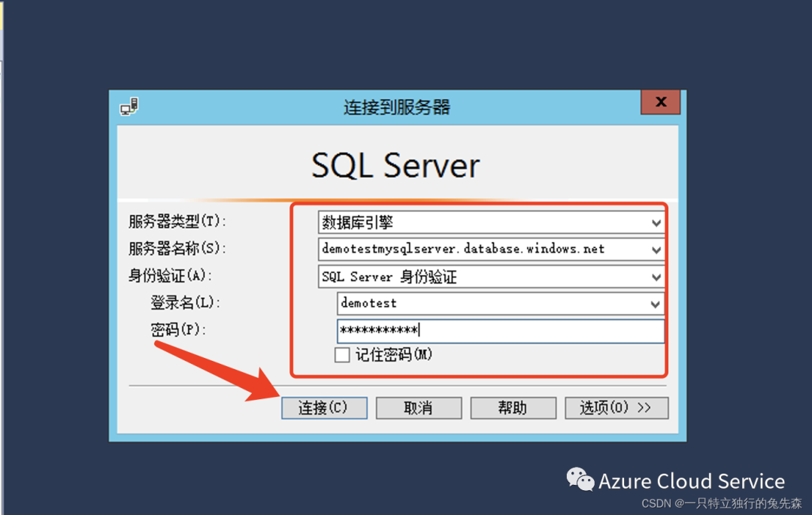Select the 数据库引擎 server type value

[x=357, y=223]
